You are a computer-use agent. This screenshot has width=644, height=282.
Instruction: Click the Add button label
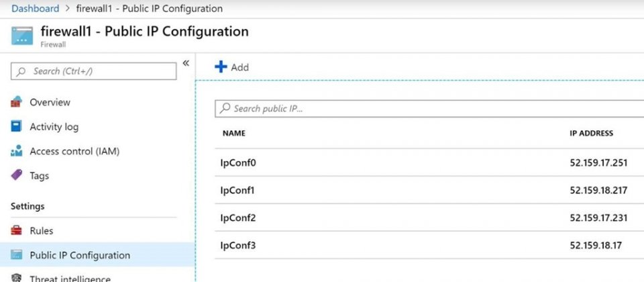[x=240, y=67]
